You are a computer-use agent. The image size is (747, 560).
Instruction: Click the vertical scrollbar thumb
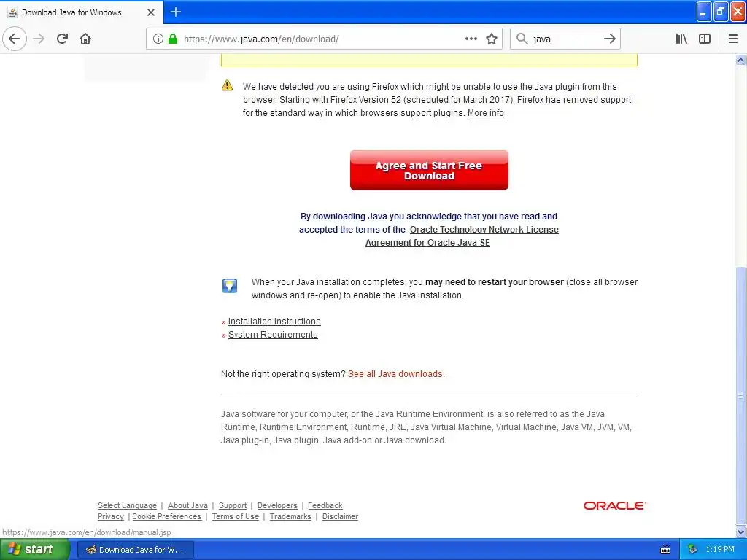(740, 395)
